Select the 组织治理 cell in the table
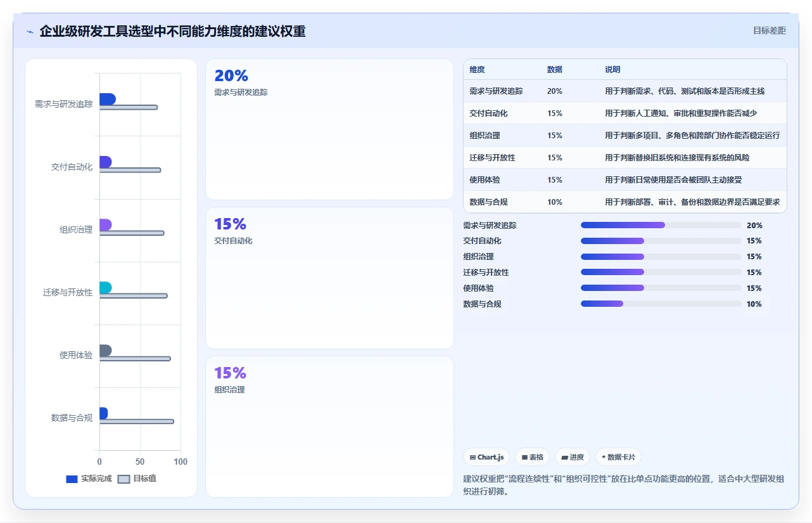The width and height of the screenshot is (812, 523). [485, 136]
